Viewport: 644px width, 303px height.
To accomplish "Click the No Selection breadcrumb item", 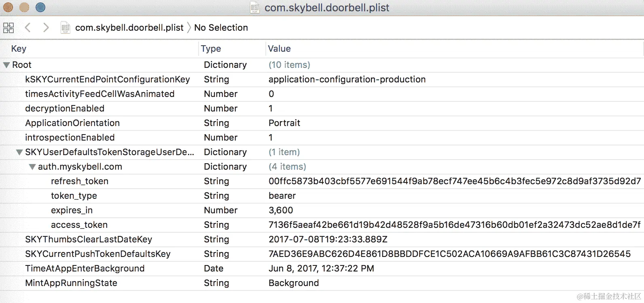I will [x=221, y=27].
